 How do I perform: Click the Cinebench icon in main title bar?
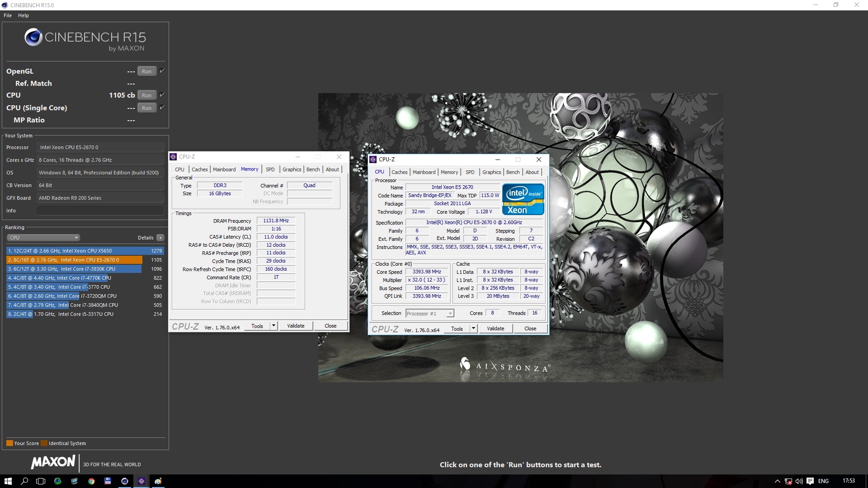point(5,5)
